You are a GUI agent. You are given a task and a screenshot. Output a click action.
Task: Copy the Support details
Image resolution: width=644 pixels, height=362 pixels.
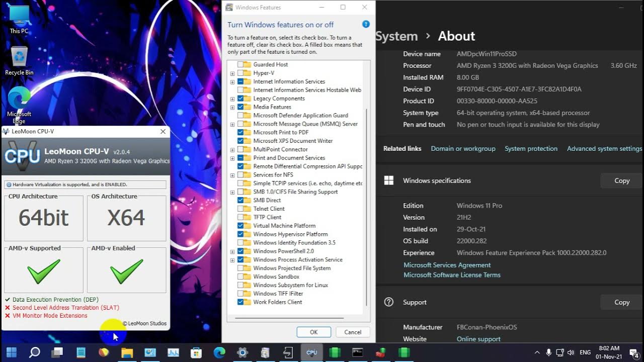pos(622,302)
